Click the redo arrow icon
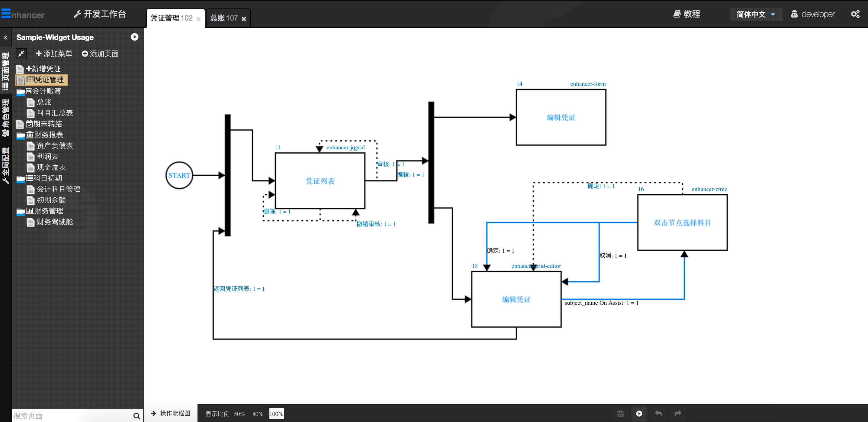 coord(678,413)
